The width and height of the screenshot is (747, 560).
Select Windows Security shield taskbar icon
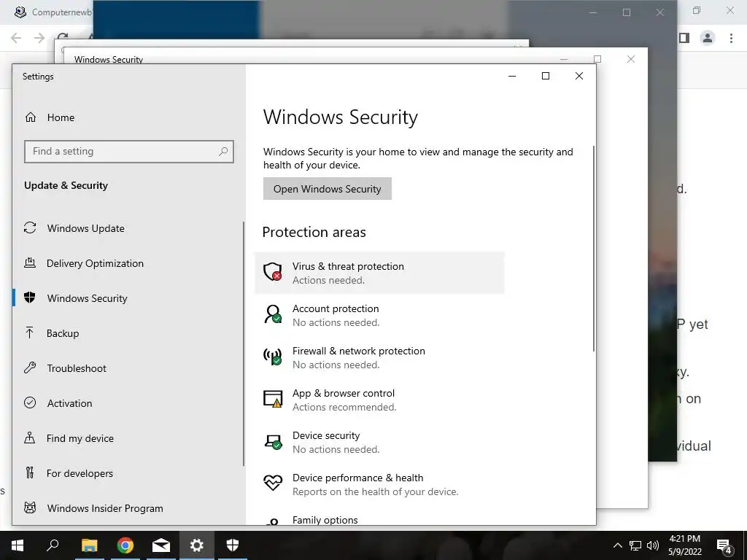[x=233, y=545]
